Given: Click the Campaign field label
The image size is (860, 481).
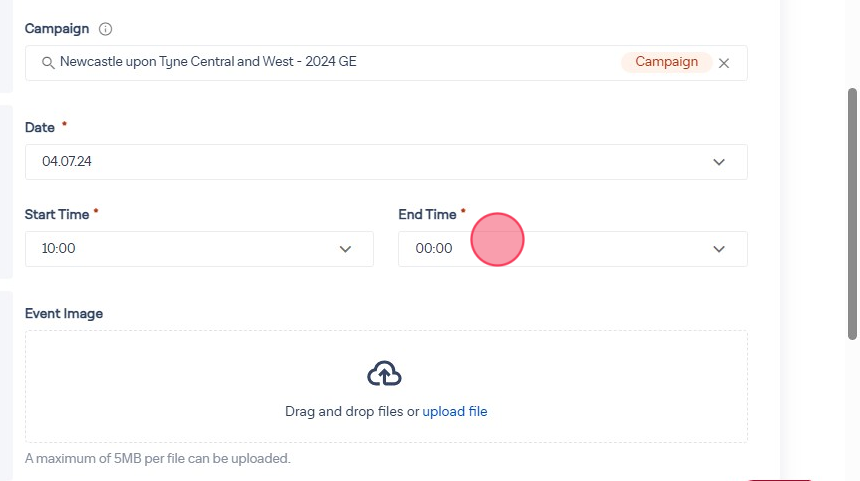Looking at the screenshot, I should tap(57, 29).
